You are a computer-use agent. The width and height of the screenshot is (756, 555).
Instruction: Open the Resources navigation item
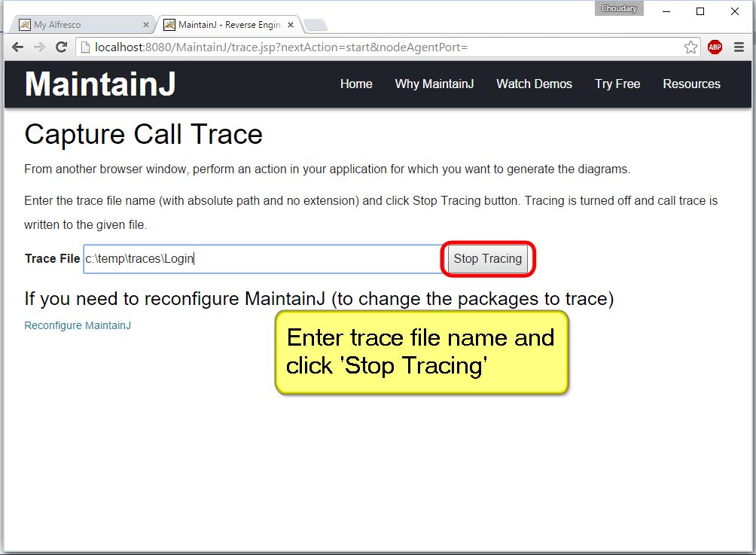[x=691, y=84]
